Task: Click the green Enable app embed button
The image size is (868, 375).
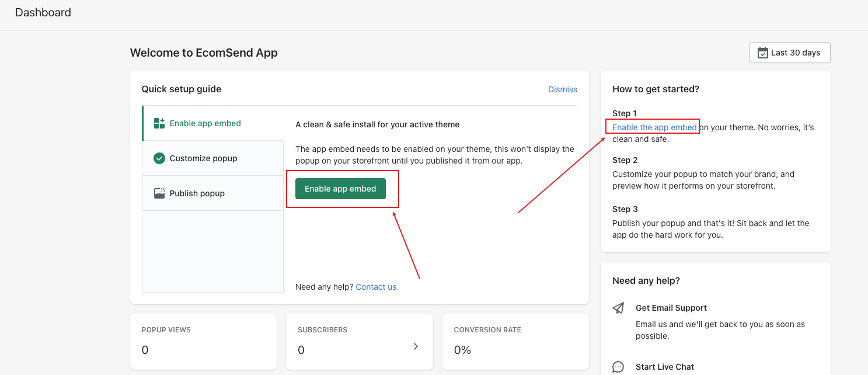Action: point(340,189)
